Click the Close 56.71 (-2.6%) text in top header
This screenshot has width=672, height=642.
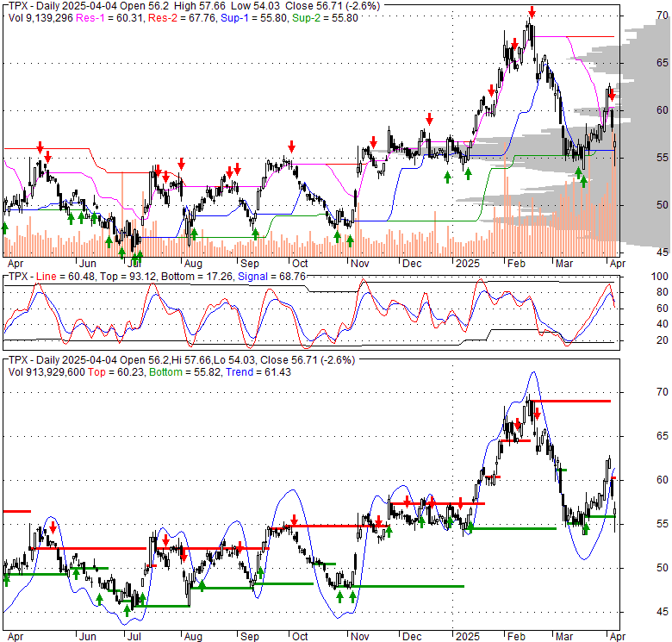[333, 6]
